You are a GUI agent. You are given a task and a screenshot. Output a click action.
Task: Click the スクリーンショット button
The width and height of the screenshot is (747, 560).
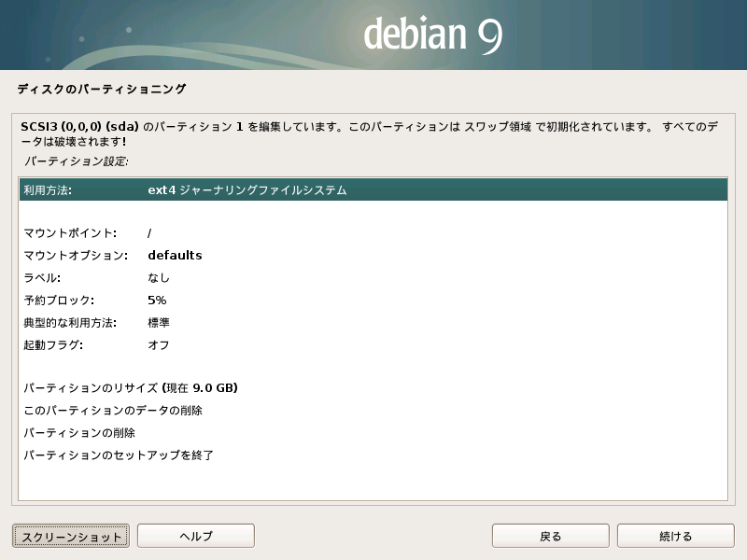tap(72, 536)
